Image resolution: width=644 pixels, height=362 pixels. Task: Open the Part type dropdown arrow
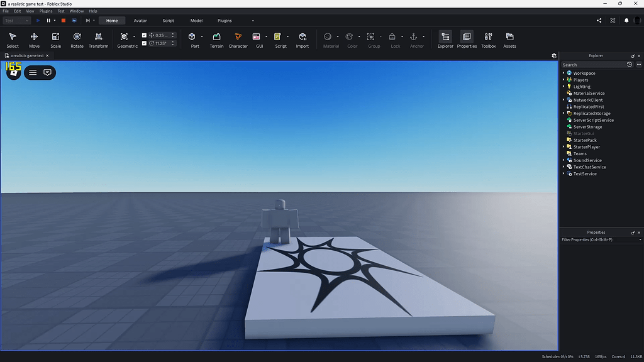[x=202, y=36]
